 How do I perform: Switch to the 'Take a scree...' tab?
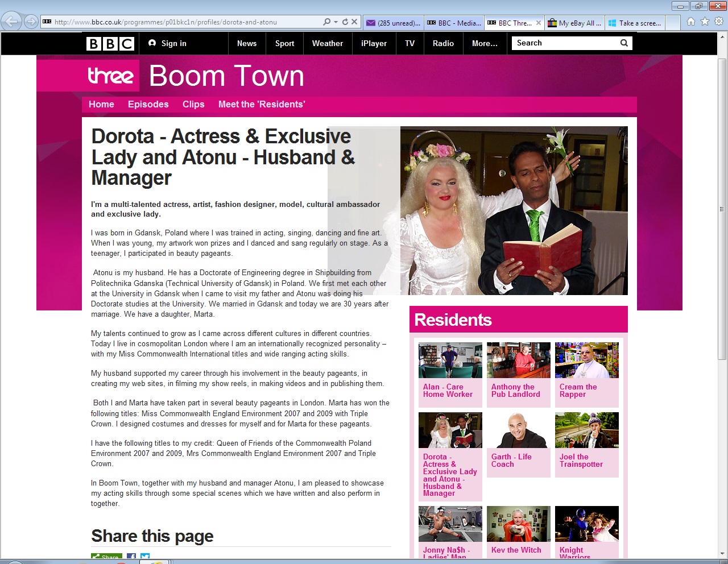635,23
